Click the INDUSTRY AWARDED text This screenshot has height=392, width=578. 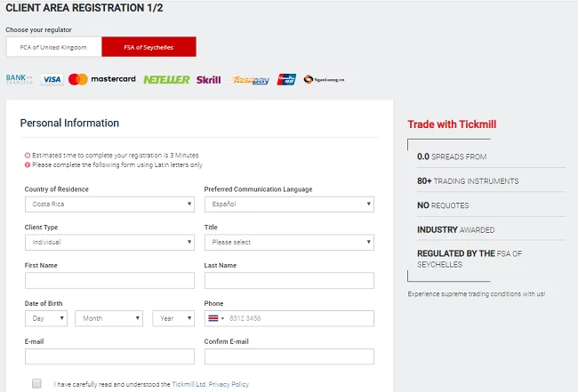[x=455, y=229]
